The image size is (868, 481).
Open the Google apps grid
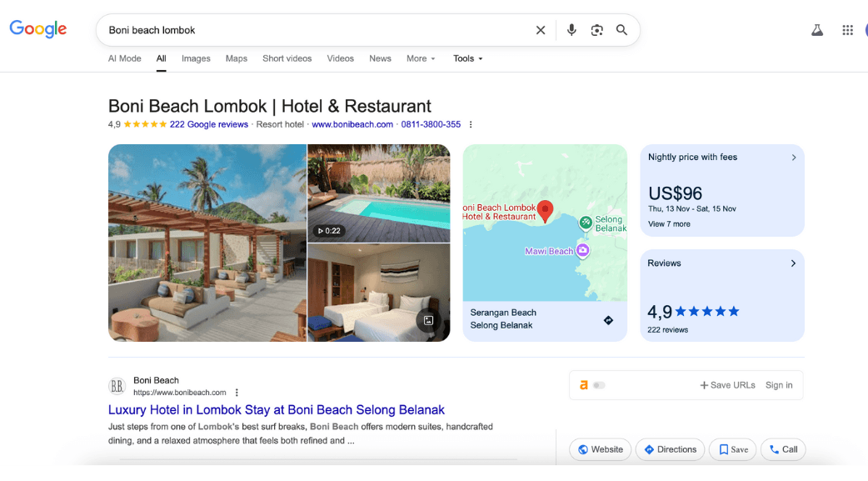coord(847,30)
